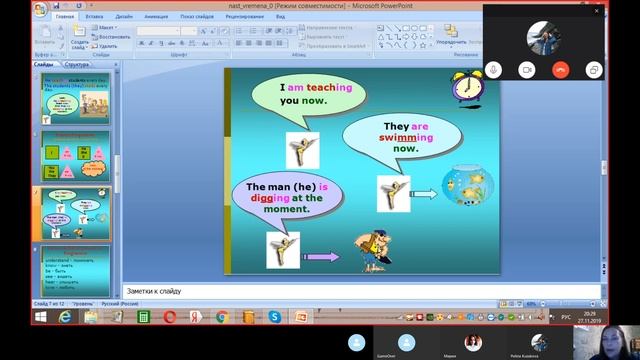Screen dimensions: 640x360
Task: Click the Вставить paste icon
Action: click(x=45, y=32)
